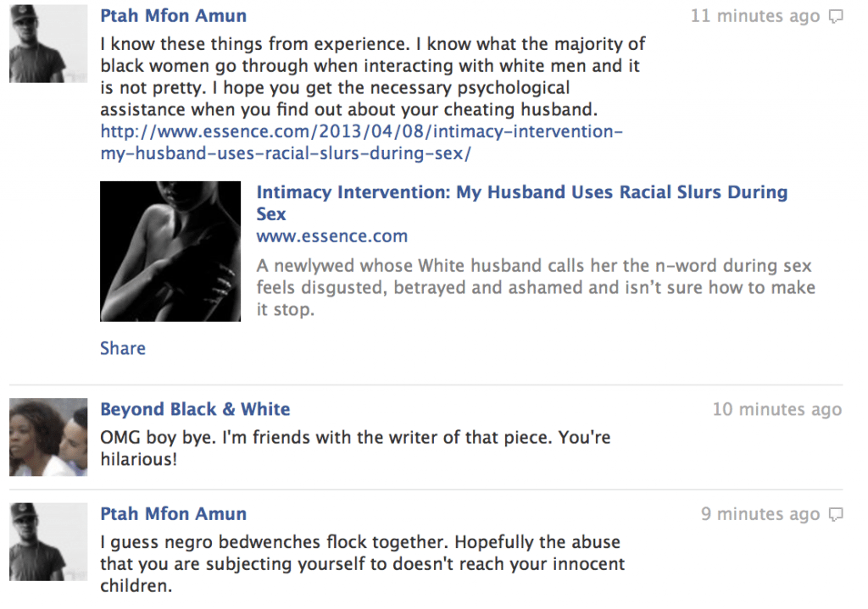Click the 10 minutes ago timestamp

[x=777, y=409]
